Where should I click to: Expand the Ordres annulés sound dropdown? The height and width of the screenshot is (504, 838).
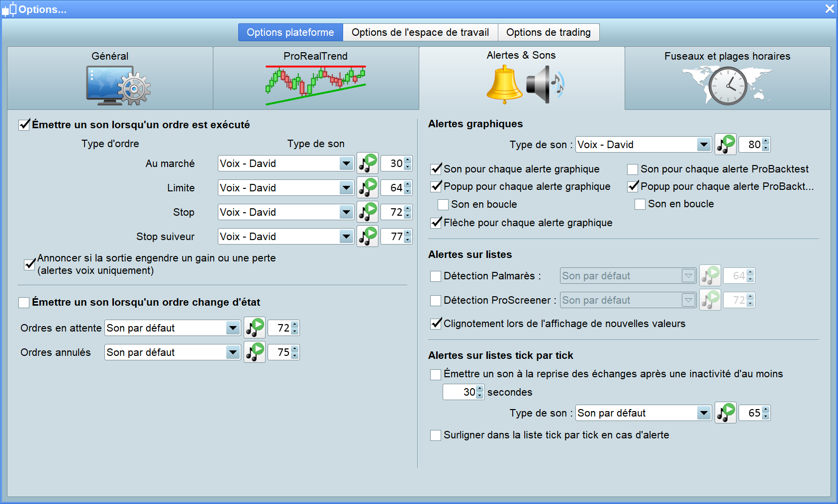coord(173,352)
